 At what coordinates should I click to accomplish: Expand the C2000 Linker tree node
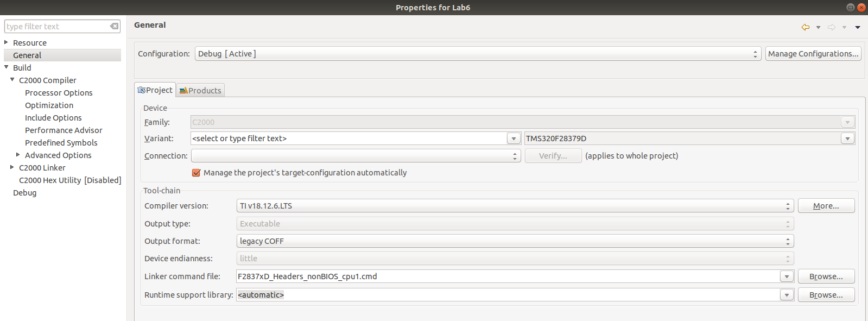point(12,167)
